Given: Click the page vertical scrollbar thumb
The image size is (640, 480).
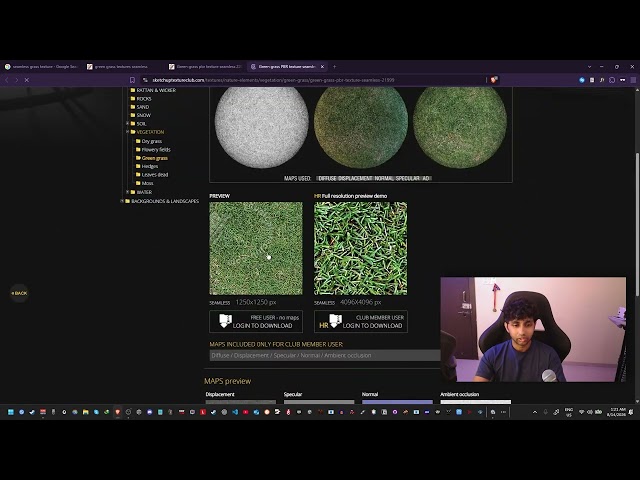Looking at the screenshot, I should tap(637, 224).
